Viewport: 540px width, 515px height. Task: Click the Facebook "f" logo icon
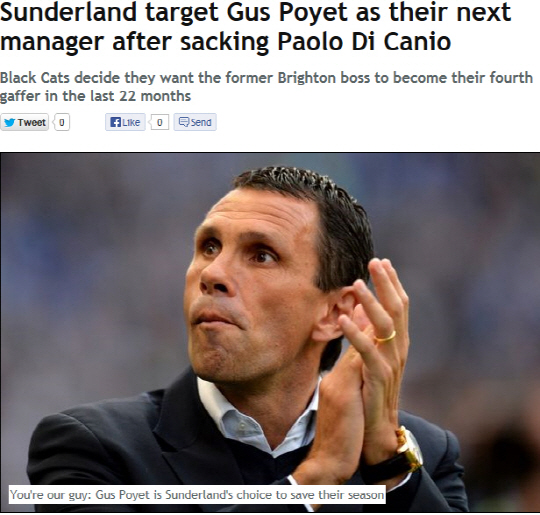115,122
